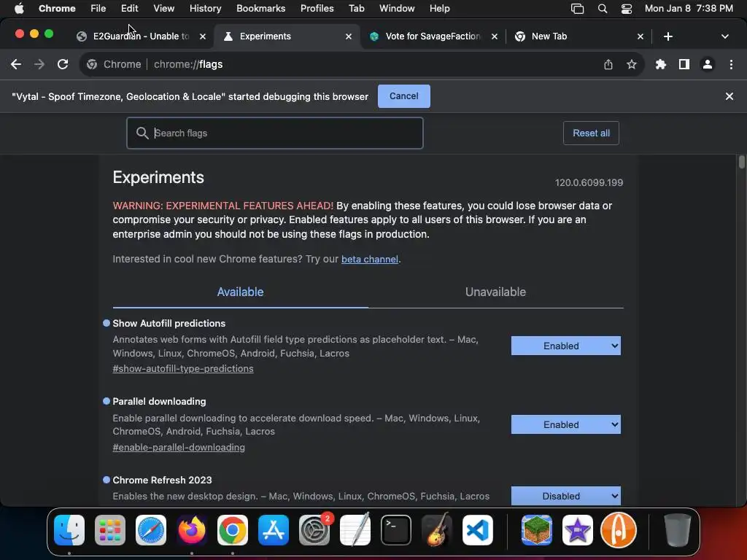Image resolution: width=747 pixels, height=560 pixels.
Task: Focus the Search flags field
Action: (275, 133)
